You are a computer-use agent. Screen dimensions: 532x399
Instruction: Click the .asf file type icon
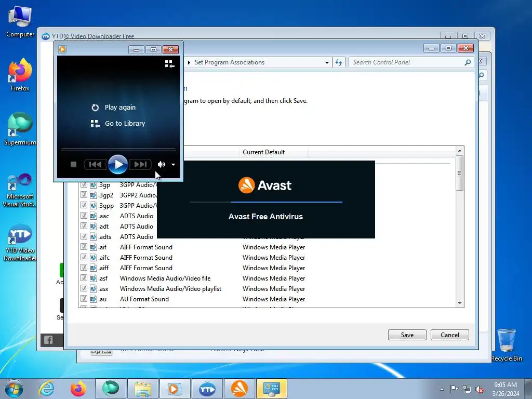93,278
